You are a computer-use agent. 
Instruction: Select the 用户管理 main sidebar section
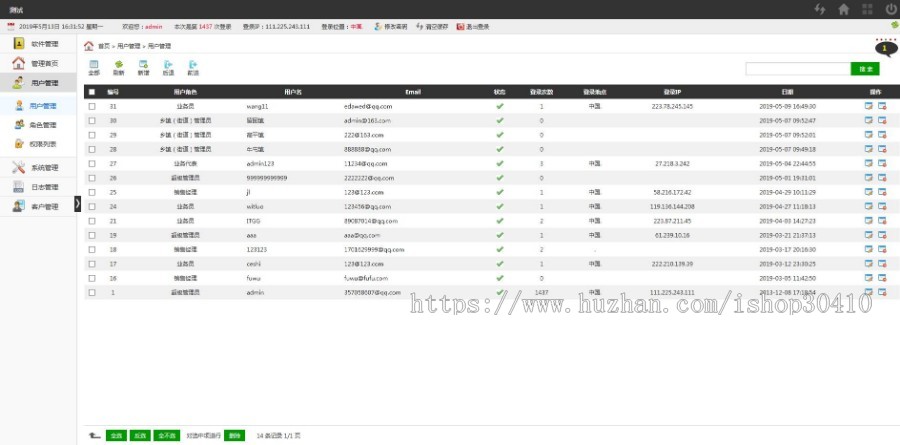point(38,83)
